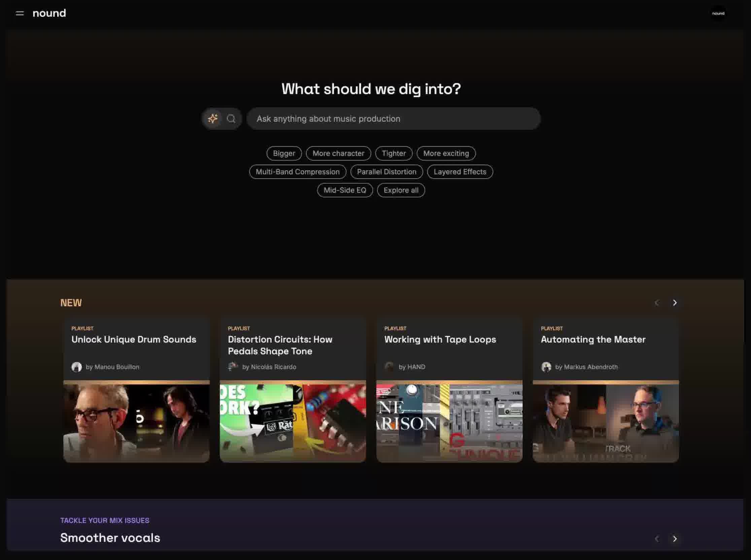Select the Parallel Distortion chip

pyautogui.click(x=386, y=172)
